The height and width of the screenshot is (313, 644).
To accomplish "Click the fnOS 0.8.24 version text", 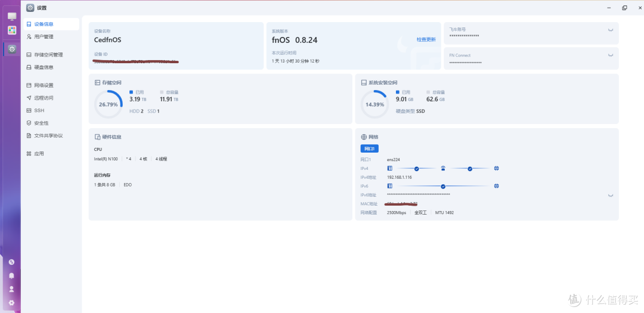I will (x=295, y=40).
